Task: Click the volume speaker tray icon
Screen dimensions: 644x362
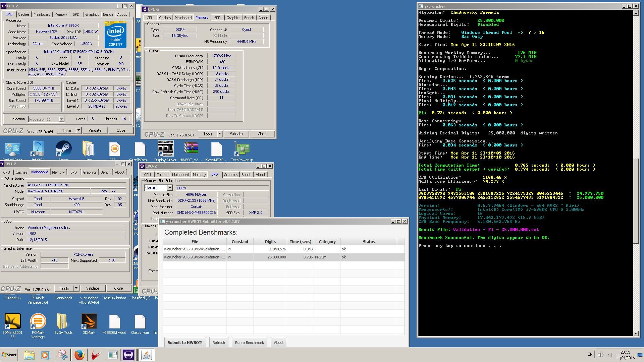Action: click(x=600, y=355)
